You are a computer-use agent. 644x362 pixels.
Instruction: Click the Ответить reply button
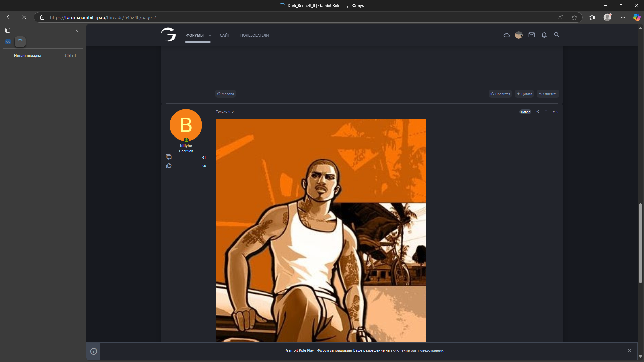click(548, 94)
